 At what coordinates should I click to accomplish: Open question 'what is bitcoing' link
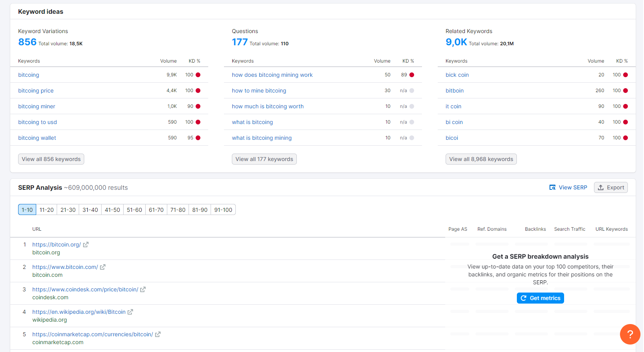252,122
